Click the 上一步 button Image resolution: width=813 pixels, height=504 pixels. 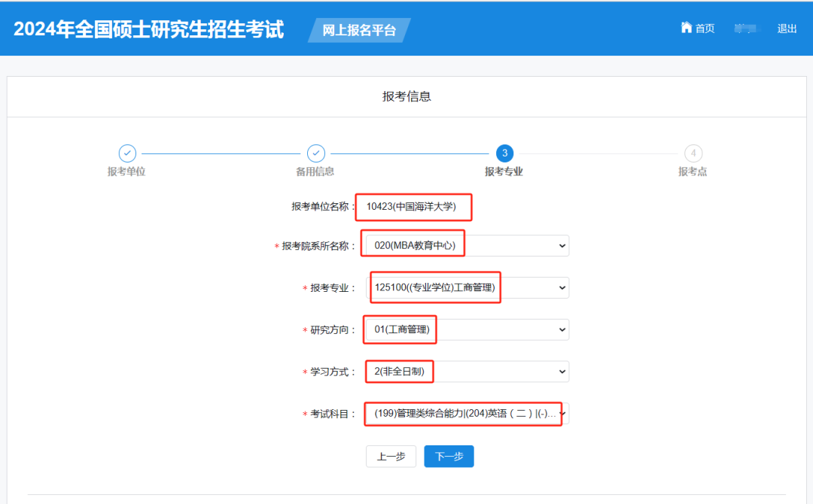[x=391, y=457]
